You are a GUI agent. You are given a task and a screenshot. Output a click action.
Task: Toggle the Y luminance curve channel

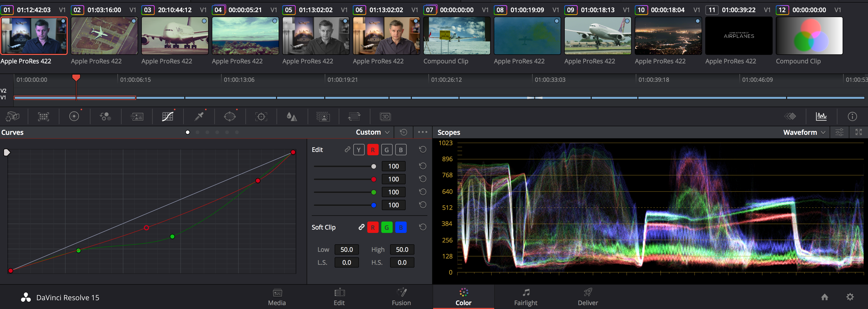pos(358,150)
